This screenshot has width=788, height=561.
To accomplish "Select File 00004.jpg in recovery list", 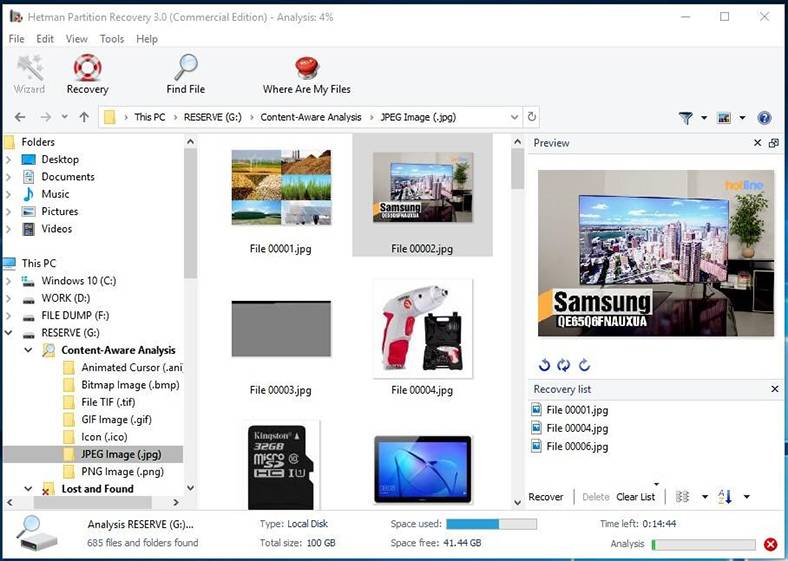I will click(577, 428).
